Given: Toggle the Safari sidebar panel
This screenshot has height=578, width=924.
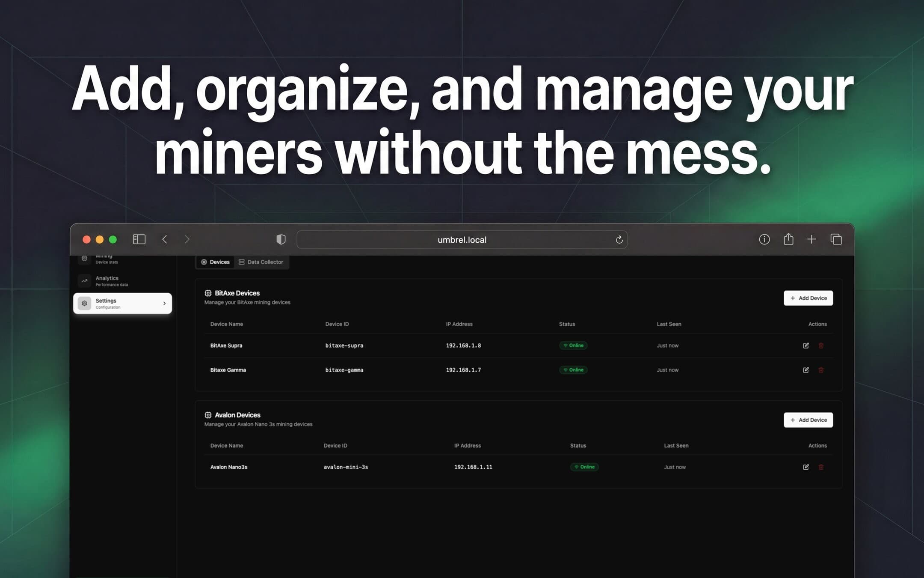Looking at the screenshot, I should click(x=139, y=239).
